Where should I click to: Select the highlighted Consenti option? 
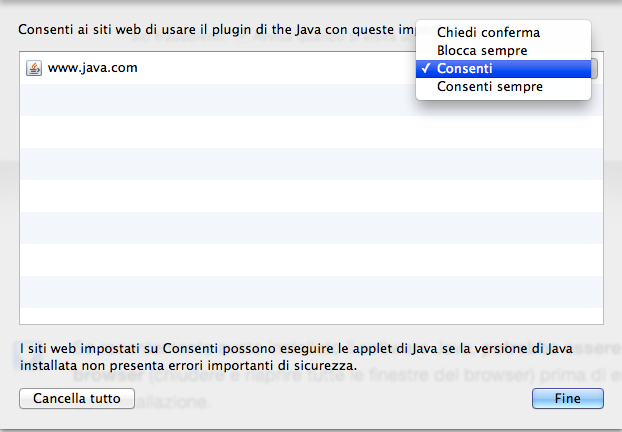coord(503,69)
